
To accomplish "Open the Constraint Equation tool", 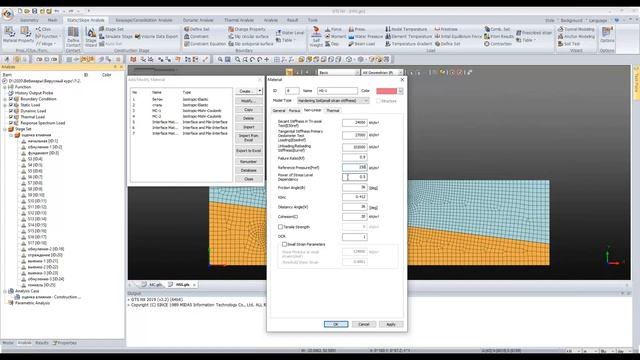I will click(204, 44).
